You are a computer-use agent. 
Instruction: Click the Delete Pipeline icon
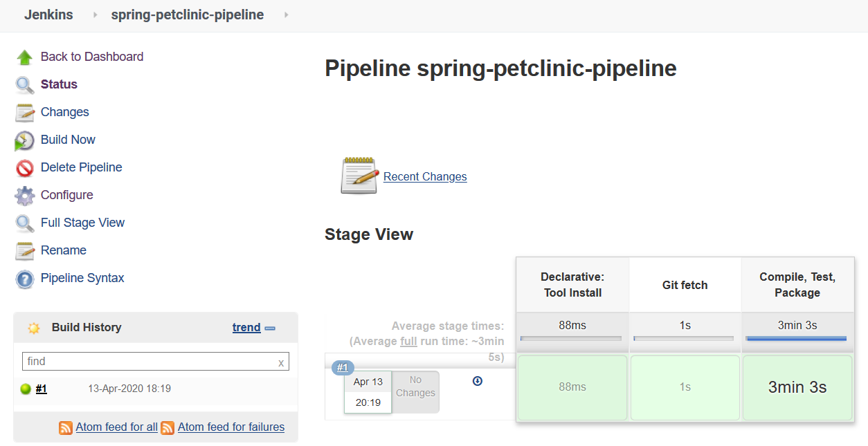point(23,167)
